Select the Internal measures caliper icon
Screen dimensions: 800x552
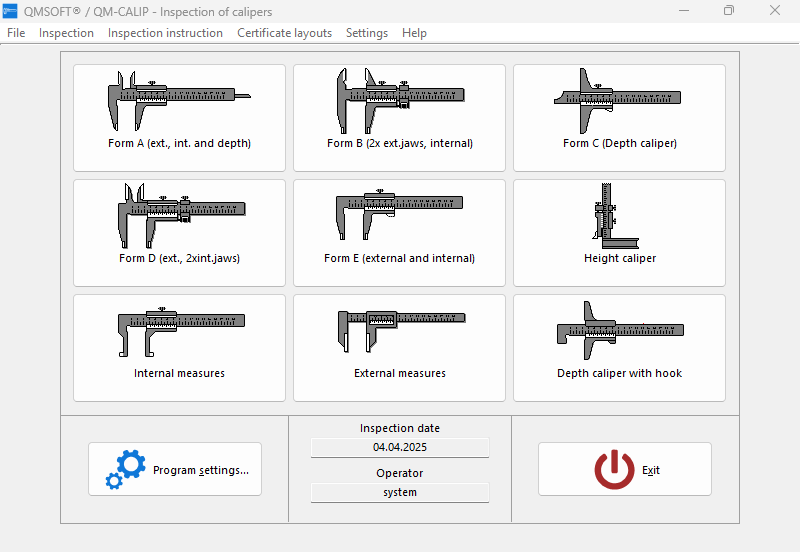click(179, 348)
